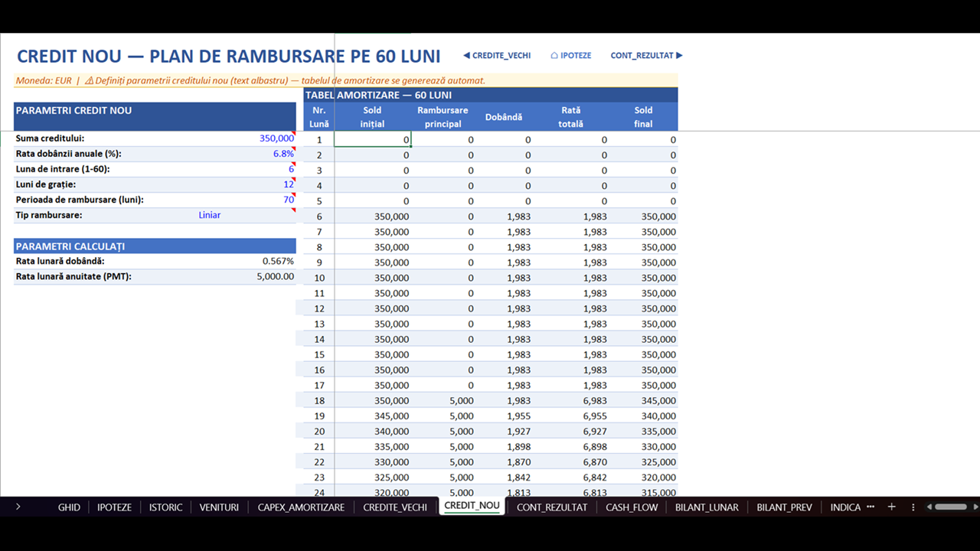Select month 18 Rambursare principal 5,000 cell
980x551 pixels.
click(443, 400)
